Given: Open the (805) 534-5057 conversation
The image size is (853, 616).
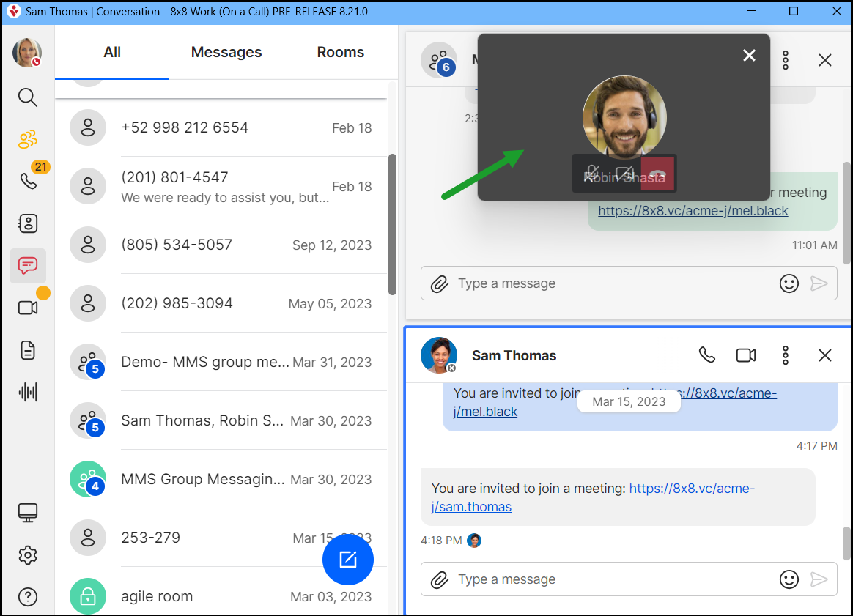Looking at the screenshot, I should click(x=221, y=245).
